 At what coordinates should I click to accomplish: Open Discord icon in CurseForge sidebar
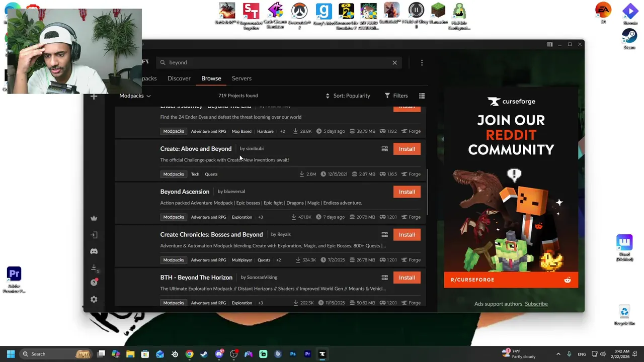click(x=94, y=251)
